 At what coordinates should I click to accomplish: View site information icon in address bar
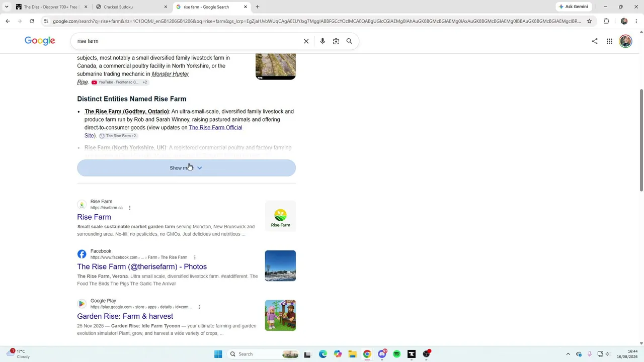coord(46,21)
